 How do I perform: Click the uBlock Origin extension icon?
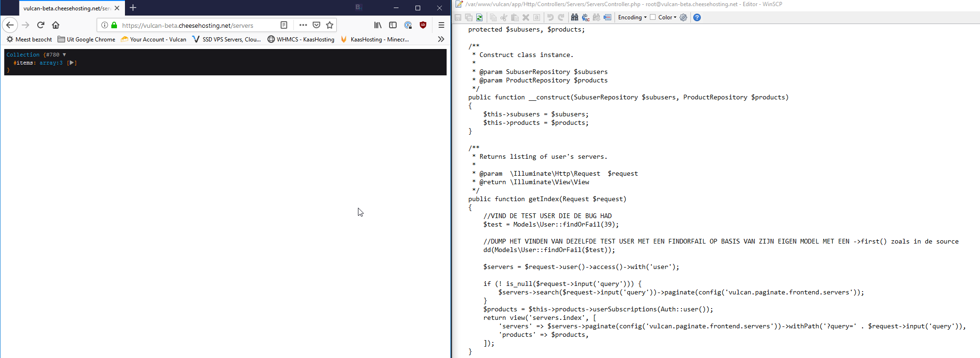tap(423, 25)
